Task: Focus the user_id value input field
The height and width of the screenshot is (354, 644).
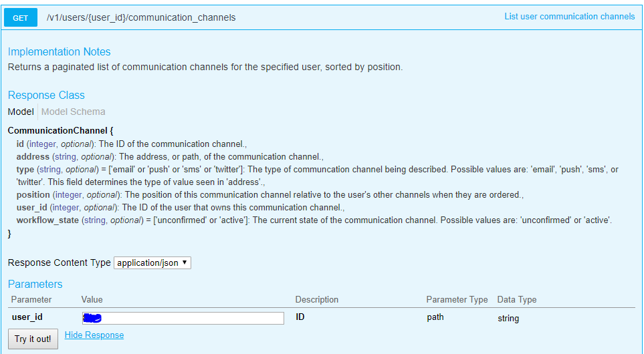Action: click(183, 318)
